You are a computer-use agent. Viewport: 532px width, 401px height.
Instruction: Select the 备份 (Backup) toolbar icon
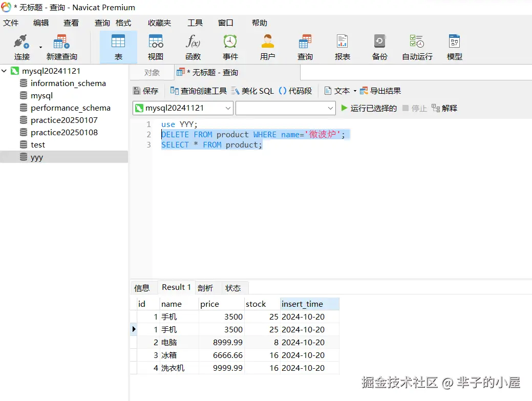click(x=379, y=47)
